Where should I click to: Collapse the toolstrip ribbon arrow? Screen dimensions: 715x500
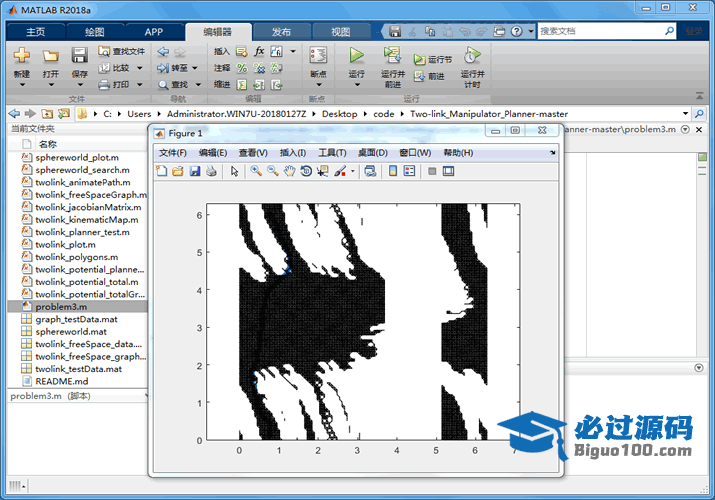[x=699, y=96]
